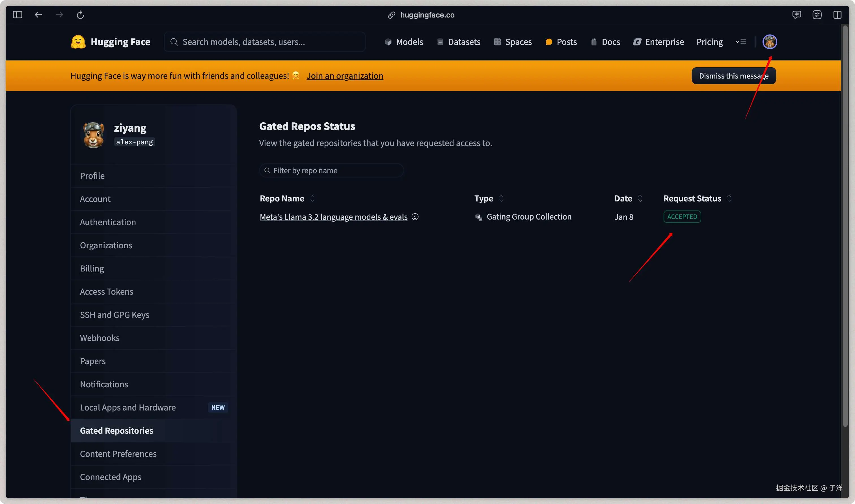855x504 pixels.
Task: Dismiss this message banner button
Action: (x=733, y=76)
